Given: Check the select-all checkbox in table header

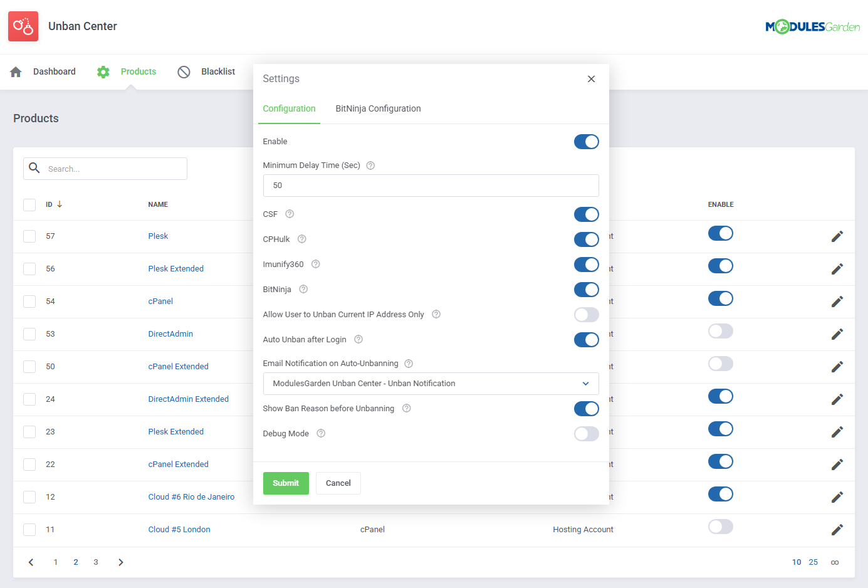Looking at the screenshot, I should pos(29,204).
